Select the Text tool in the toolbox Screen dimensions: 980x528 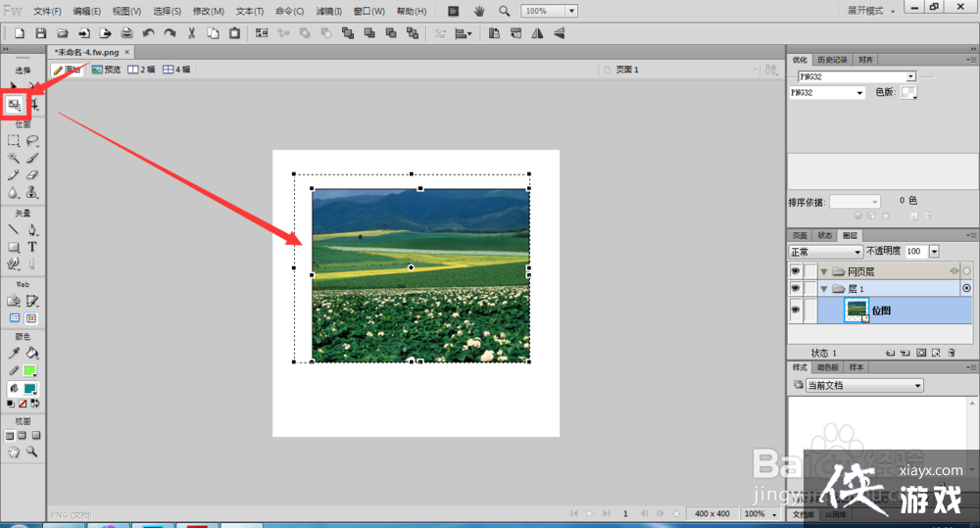pos(32,247)
